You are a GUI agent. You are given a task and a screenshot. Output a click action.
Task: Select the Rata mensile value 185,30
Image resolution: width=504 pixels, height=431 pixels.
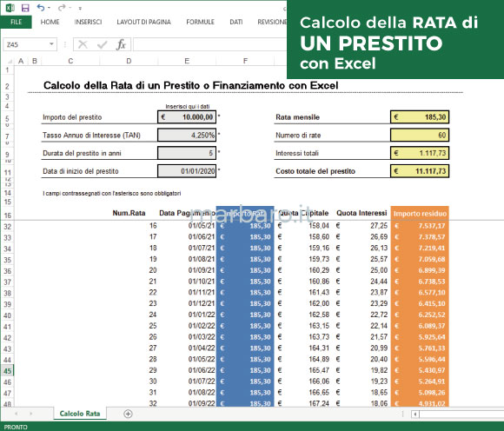click(420, 117)
